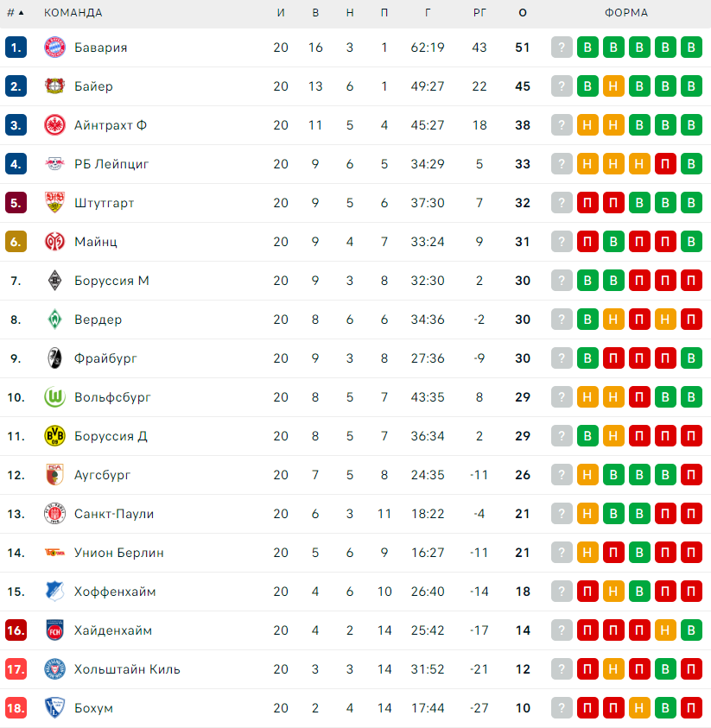
Task: Click the РБ Лейпциг team logo
Action: [x=54, y=164]
